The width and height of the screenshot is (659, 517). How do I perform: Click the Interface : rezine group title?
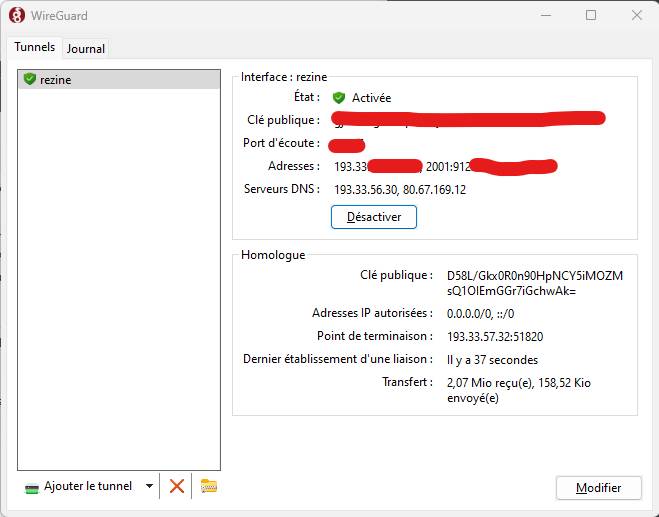tap(284, 77)
